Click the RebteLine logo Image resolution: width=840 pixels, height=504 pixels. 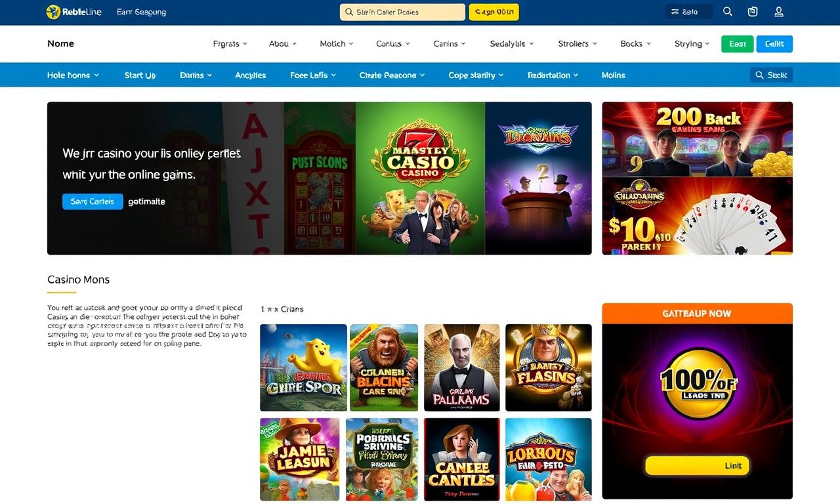(73, 12)
